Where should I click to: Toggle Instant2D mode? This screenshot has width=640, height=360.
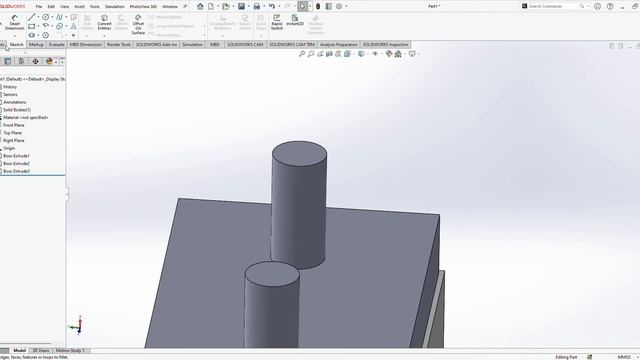295,20
